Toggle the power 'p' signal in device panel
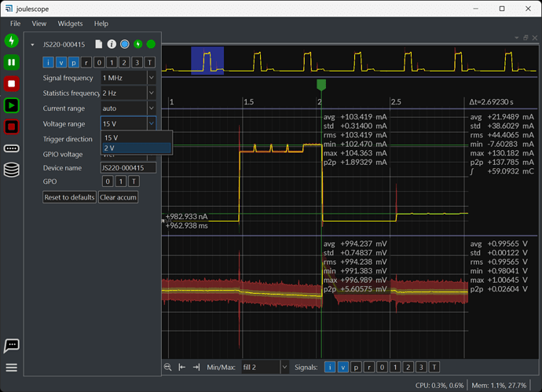The width and height of the screenshot is (542, 392). (x=73, y=63)
